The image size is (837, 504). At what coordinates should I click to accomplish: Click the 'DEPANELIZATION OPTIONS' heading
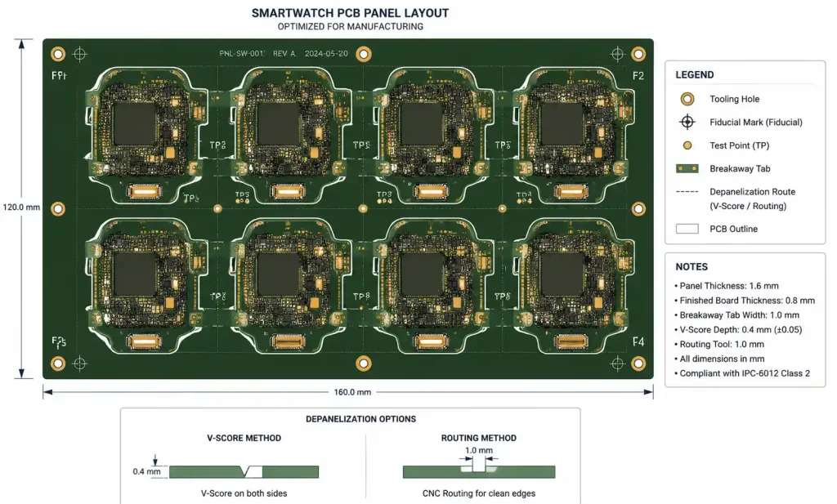[x=360, y=419]
